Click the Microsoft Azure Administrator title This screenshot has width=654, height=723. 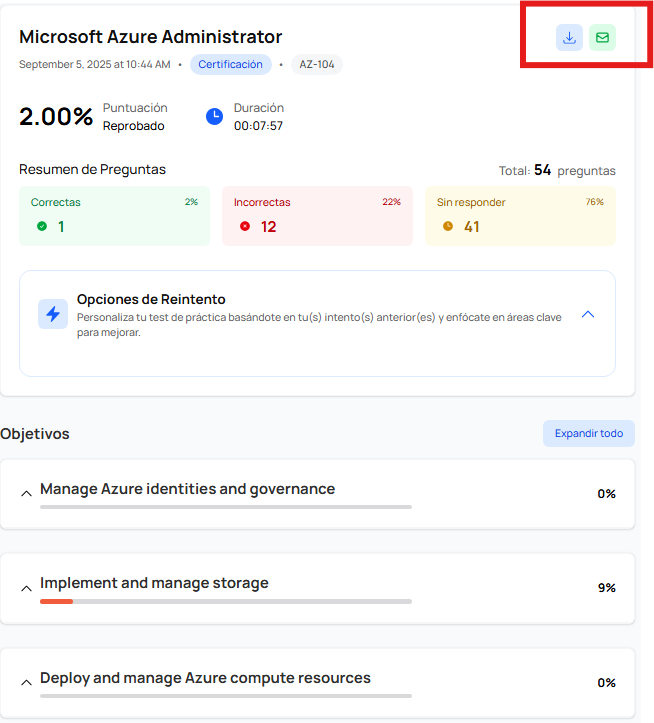(151, 37)
